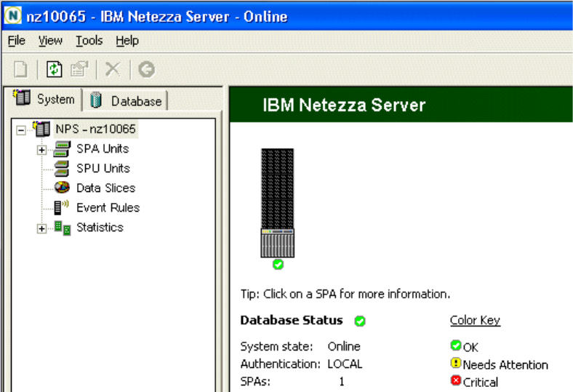Open the File menu

(x=17, y=41)
